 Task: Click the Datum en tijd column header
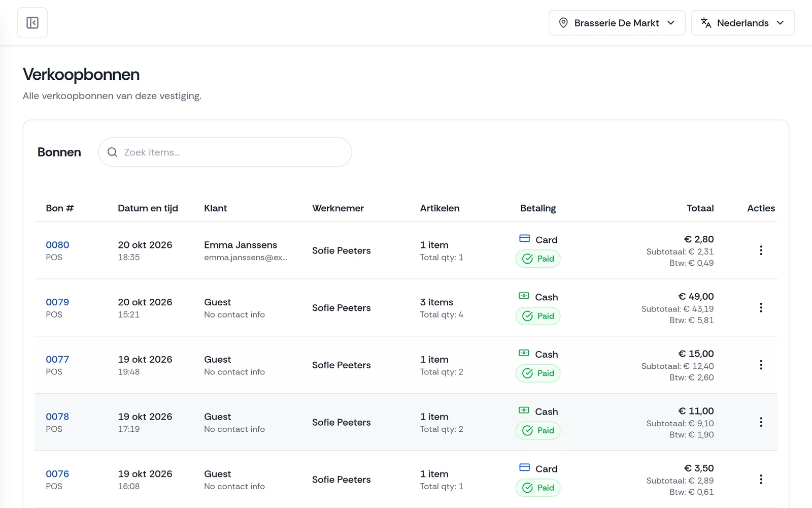pyautogui.click(x=148, y=208)
